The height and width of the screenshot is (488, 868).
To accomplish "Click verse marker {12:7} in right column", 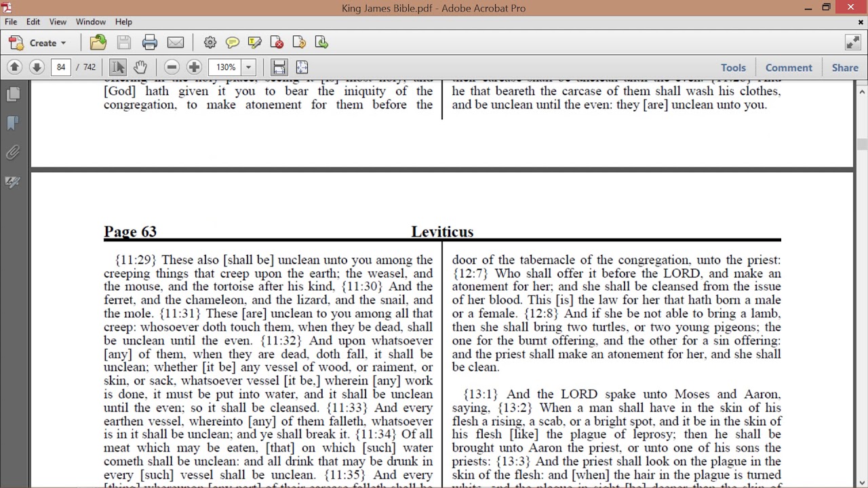I will (x=471, y=274).
